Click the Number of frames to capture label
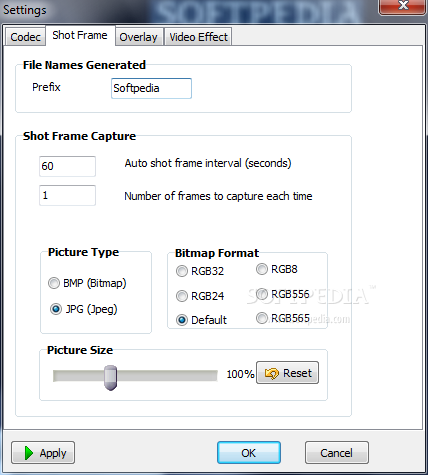The image size is (428, 475). pyautogui.click(x=218, y=196)
